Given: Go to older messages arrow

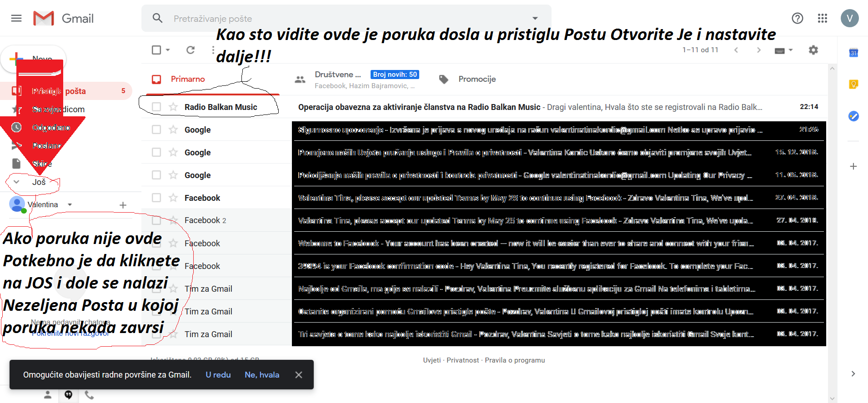Looking at the screenshot, I should tap(758, 50).
